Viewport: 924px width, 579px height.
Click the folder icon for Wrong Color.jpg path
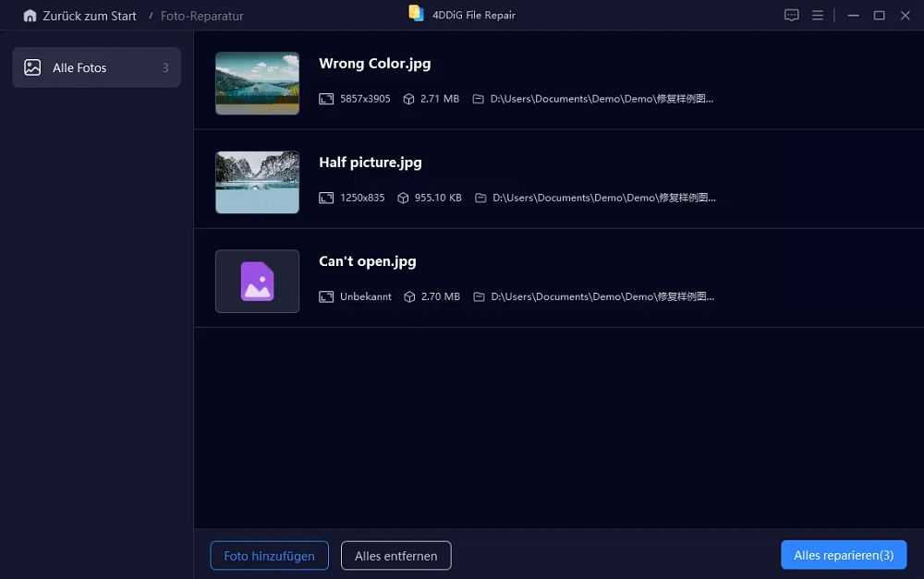coord(478,99)
